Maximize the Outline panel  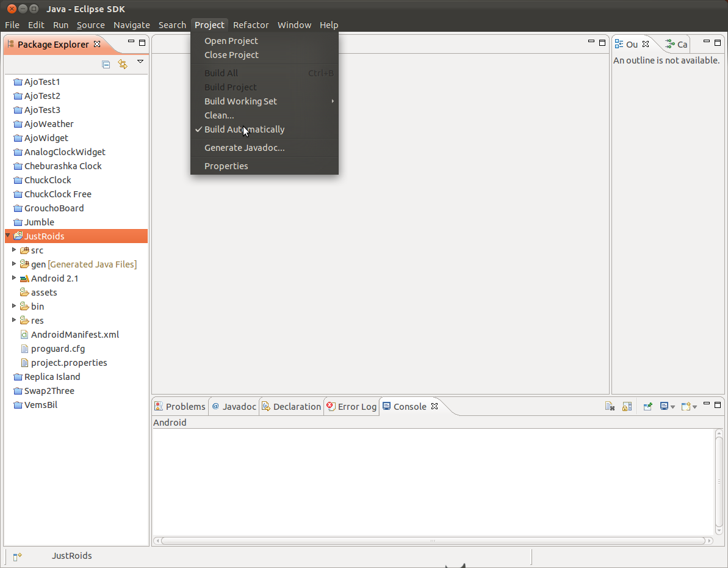pyautogui.click(x=718, y=42)
